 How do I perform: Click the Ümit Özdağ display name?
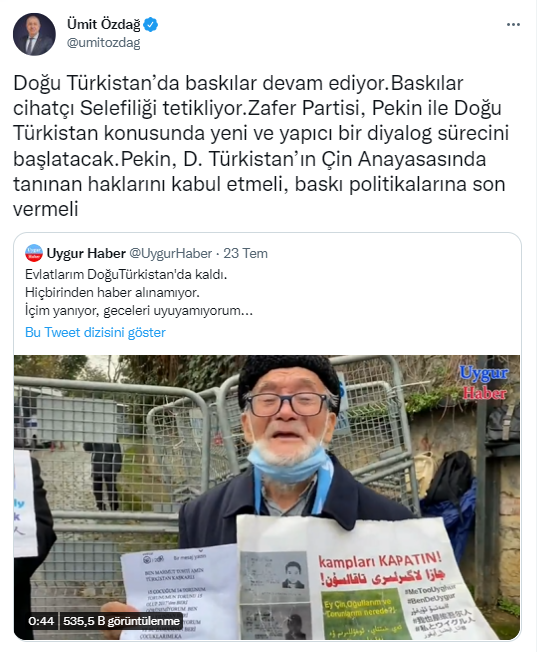pos(104,25)
